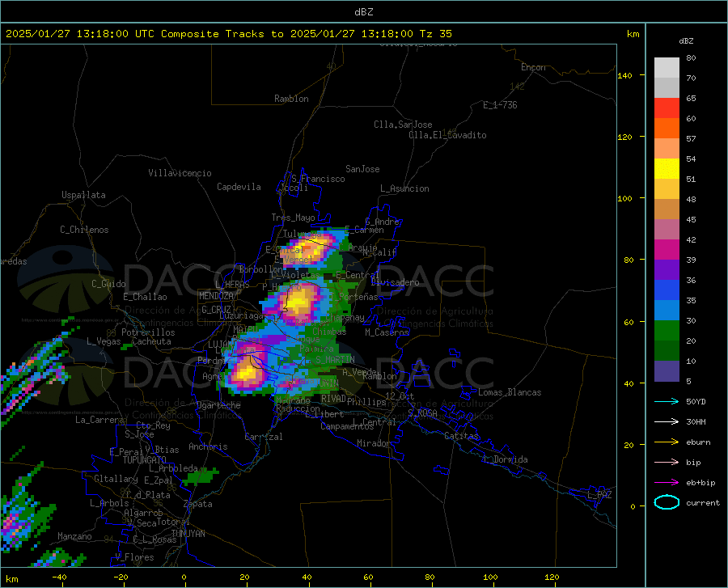Click the 'Mirador' map label

coord(373,443)
